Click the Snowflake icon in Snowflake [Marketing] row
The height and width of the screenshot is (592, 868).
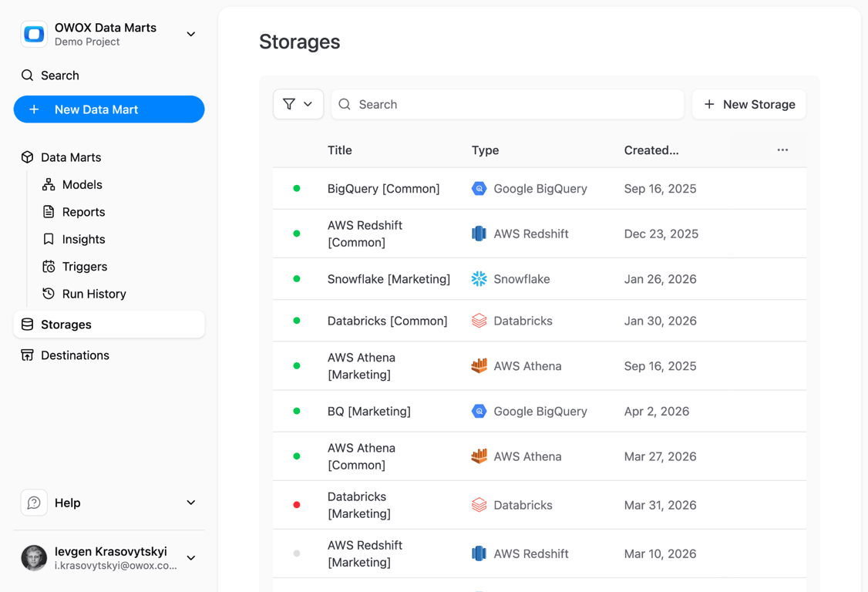(x=479, y=279)
